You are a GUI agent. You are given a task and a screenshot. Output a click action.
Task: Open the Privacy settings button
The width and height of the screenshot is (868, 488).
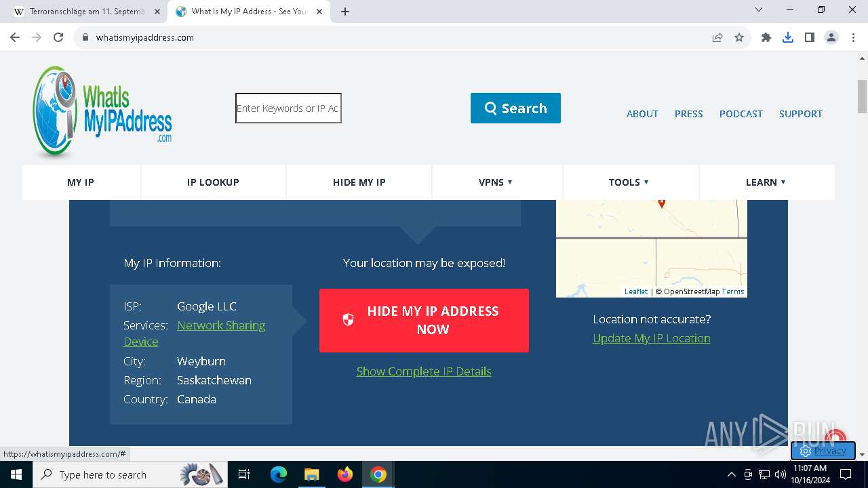click(x=823, y=451)
